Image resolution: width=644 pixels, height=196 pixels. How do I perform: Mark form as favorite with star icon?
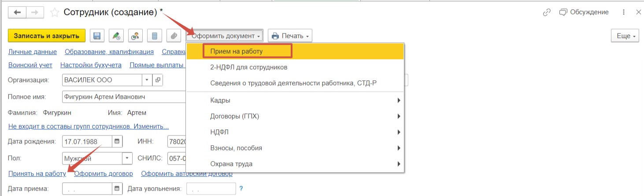tap(55, 12)
